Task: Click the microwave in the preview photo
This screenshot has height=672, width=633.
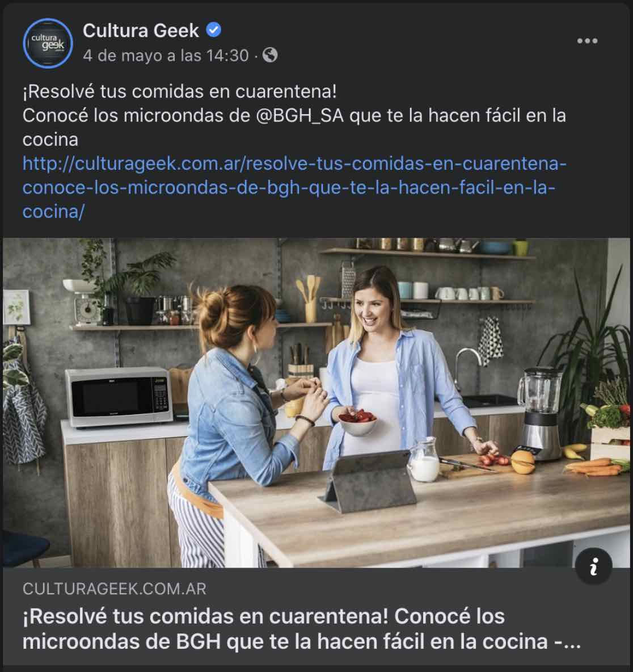Action: click(119, 397)
